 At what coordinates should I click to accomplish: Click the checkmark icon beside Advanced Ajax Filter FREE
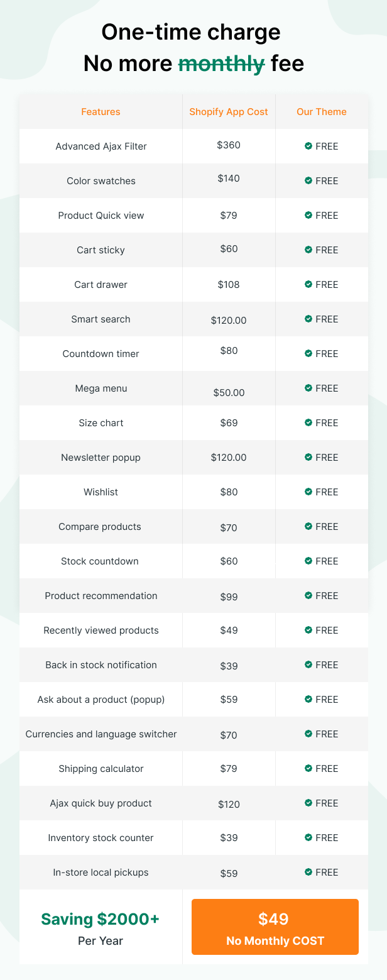[x=308, y=146]
